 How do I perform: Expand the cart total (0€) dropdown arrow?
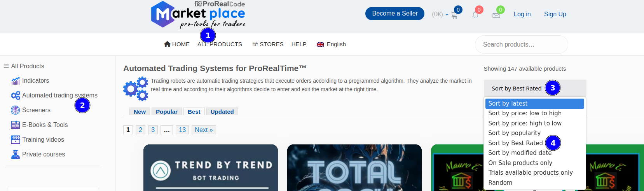click(x=447, y=15)
